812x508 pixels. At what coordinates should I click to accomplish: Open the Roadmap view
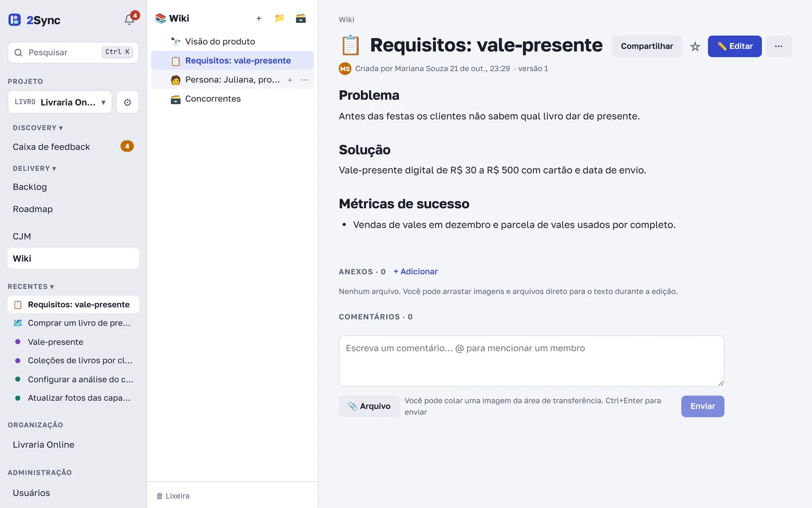[73, 209]
